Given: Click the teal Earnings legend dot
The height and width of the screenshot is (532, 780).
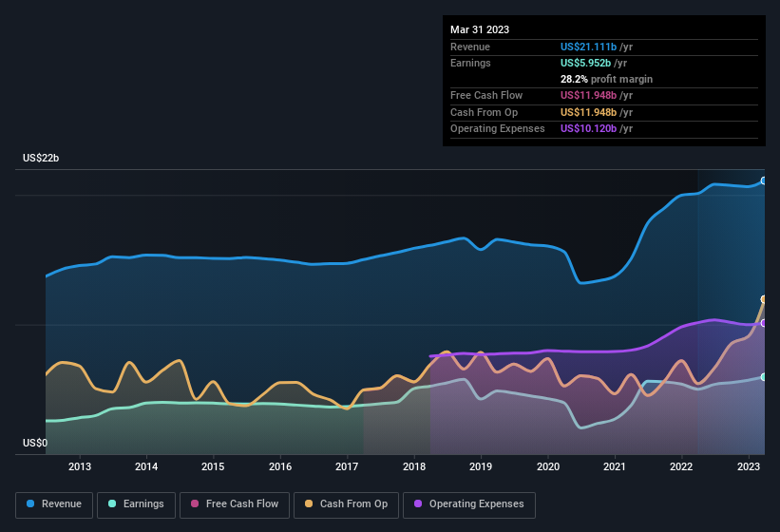Looking at the screenshot, I should (113, 504).
